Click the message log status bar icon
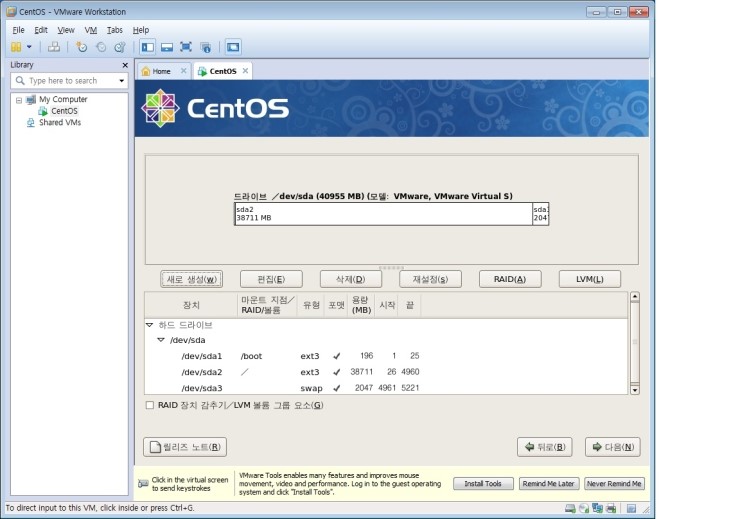Image resolution: width=740 pixels, height=519 pixels. pyautogui.click(x=631, y=508)
